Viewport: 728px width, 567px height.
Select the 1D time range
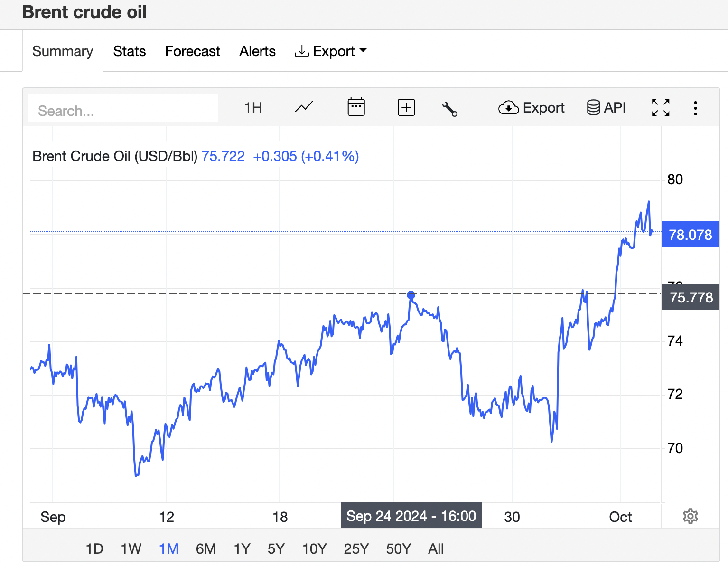[x=94, y=549]
